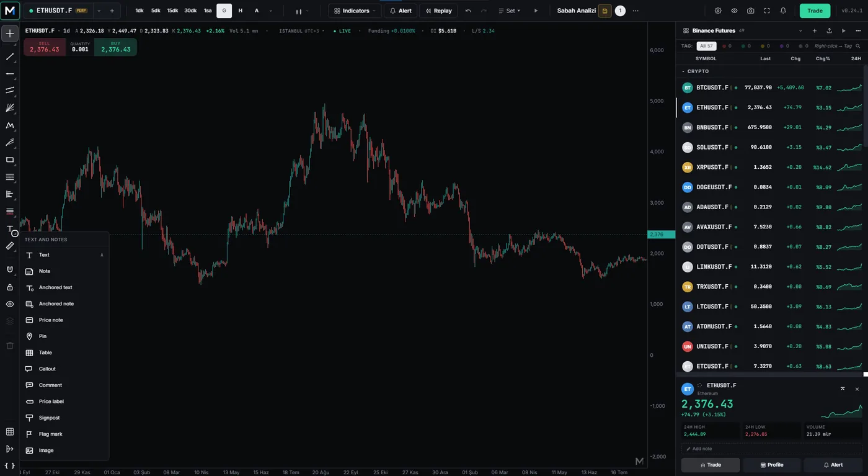Filter watchlist by green tag
This screenshot has width=868, height=476.
coord(746,46)
